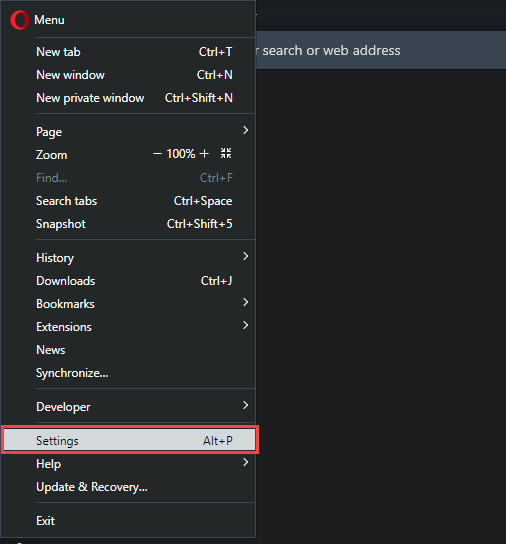Expand the Extensions submenu
Screen dimensions: 506x544
pyautogui.click(x=129, y=326)
